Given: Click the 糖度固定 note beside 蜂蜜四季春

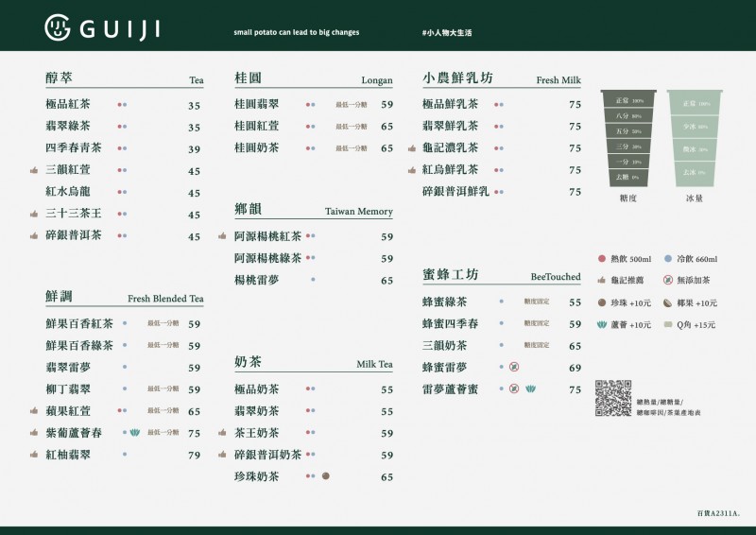Looking at the screenshot, I should point(537,323).
